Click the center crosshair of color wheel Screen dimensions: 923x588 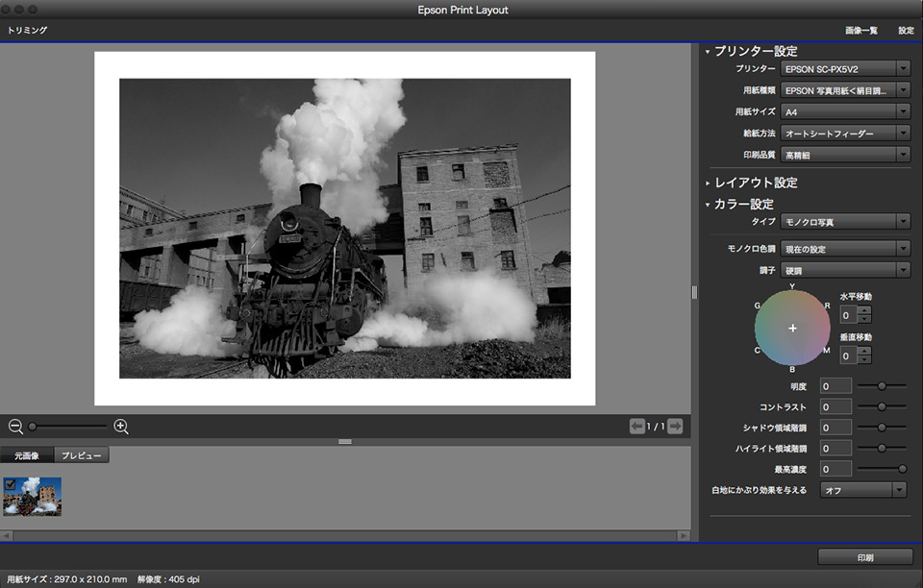tap(792, 328)
